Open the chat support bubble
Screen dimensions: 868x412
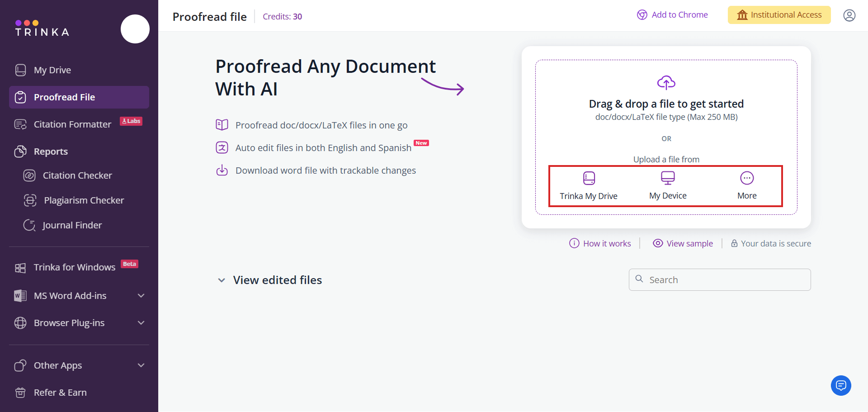(841, 386)
